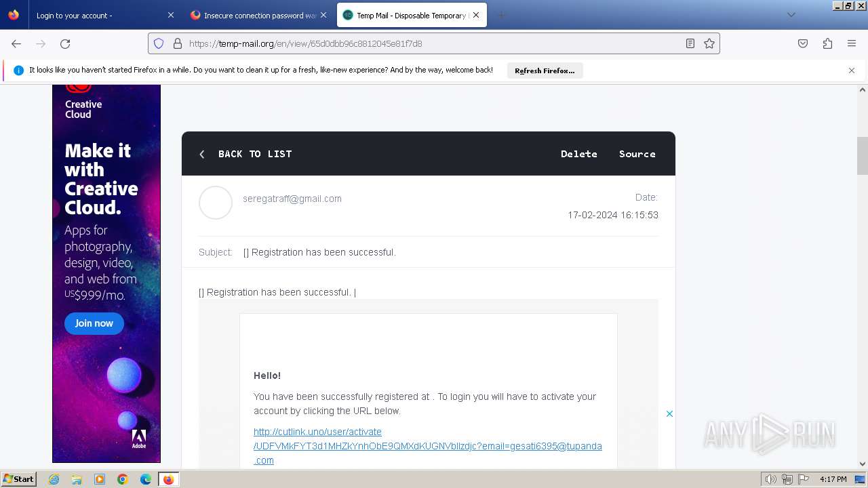Open tracking protection shield icon
This screenshot has width=868, height=488.
pos(159,43)
